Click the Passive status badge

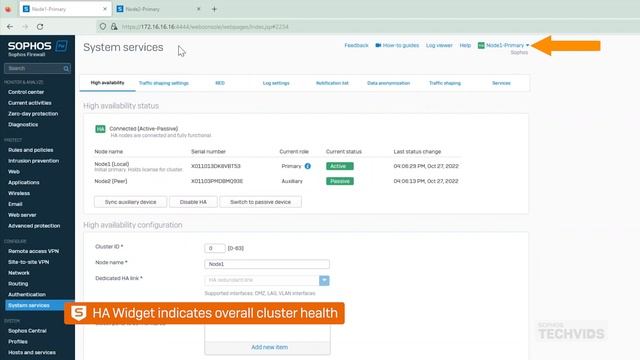click(x=340, y=181)
